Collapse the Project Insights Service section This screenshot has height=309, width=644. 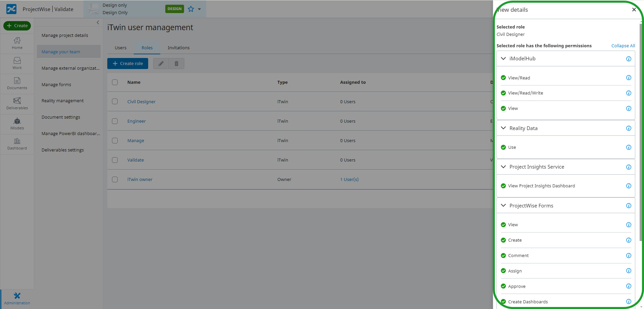(x=503, y=167)
